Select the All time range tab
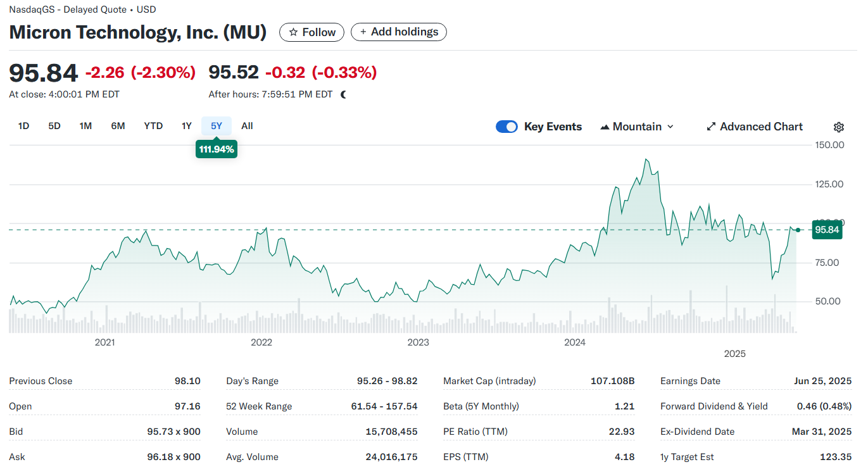 click(x=247, y=126)
